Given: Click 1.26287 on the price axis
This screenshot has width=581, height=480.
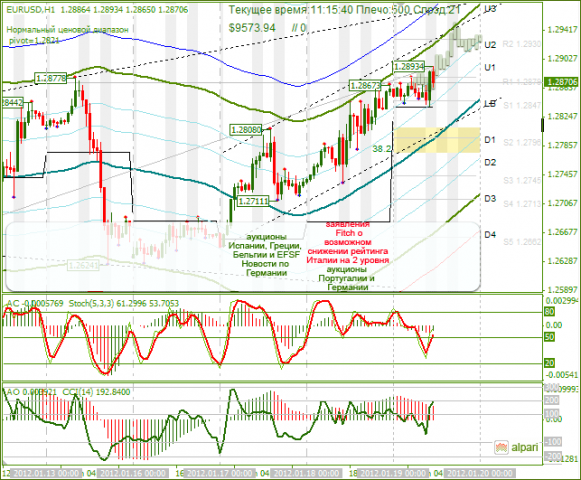Looking at the screenshot, I should pos(562,261).
